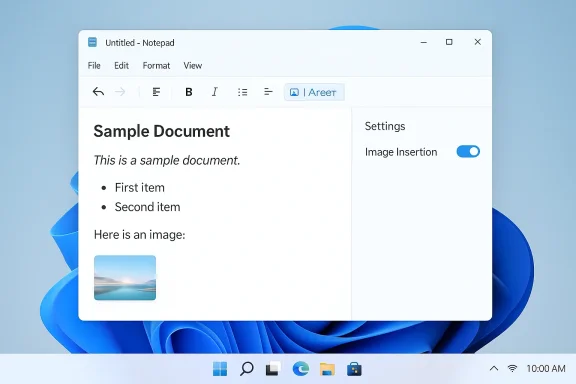The width and height of the screenshot is (576, 384).
Task: Toggle bold formatting
Action: click(189, 92)
